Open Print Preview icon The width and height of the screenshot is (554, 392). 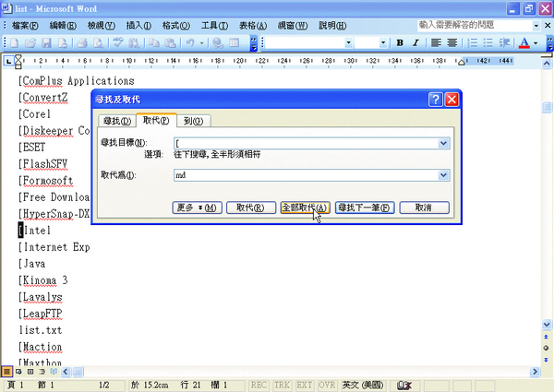[98, 43]
